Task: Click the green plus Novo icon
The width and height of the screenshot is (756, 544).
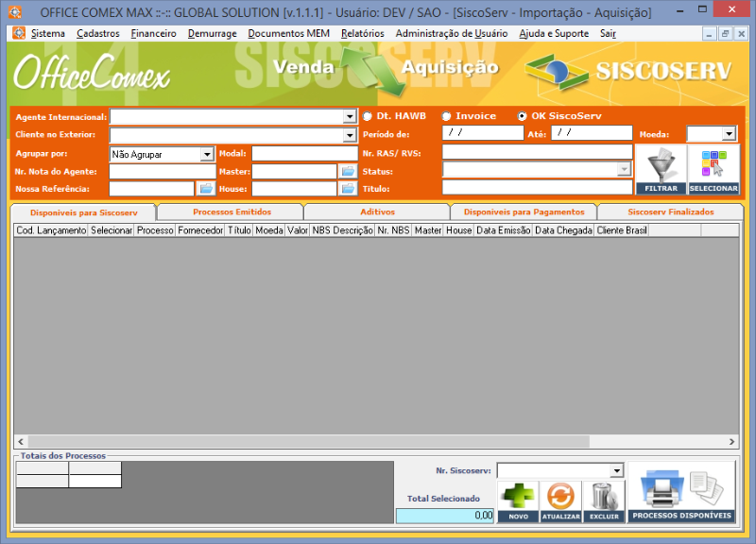Action: [x=518, y=501]
